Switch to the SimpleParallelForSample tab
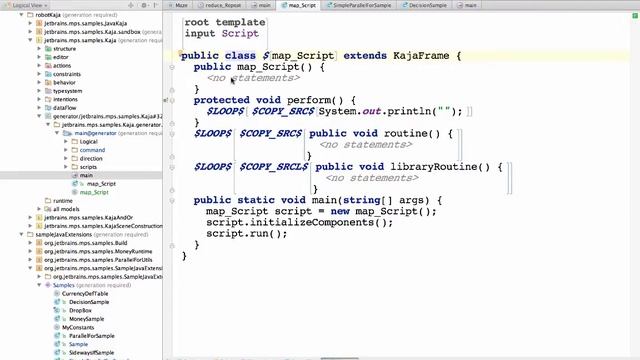Screen dimensions: 640x360 click(358, 5)
